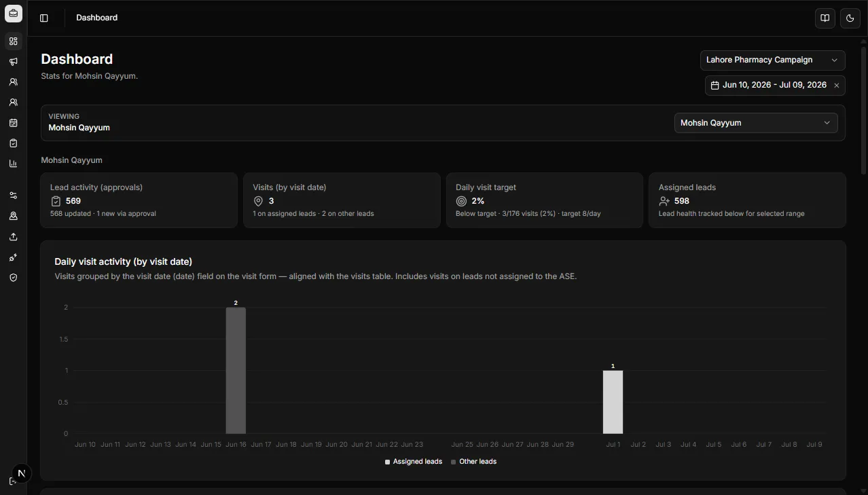This screenshot has width=868, height=495.
Task: Toggle Other leads legend entry
Action: click(x=473, y=462)
